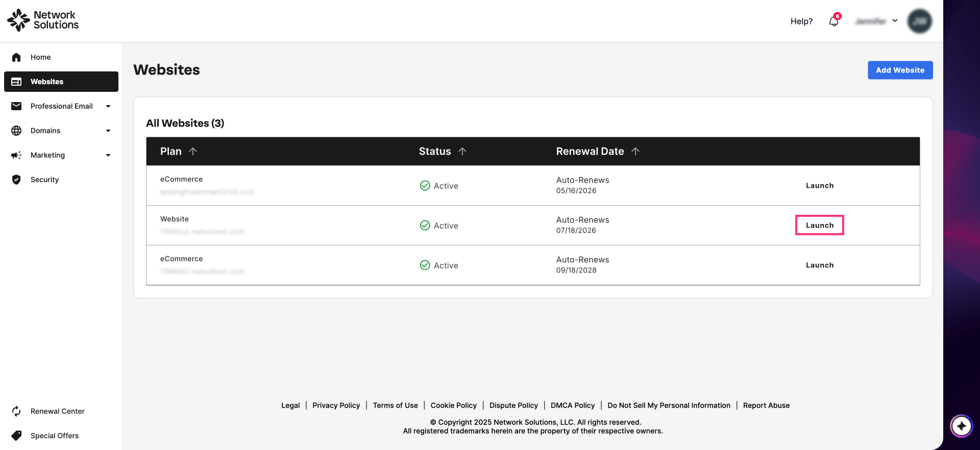Click the Network Solutions logo

coord(43,20)
